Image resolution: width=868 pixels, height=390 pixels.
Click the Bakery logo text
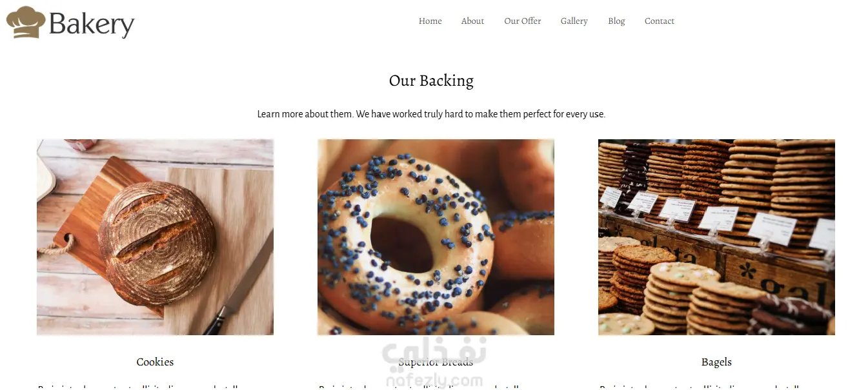coord(92,24)
